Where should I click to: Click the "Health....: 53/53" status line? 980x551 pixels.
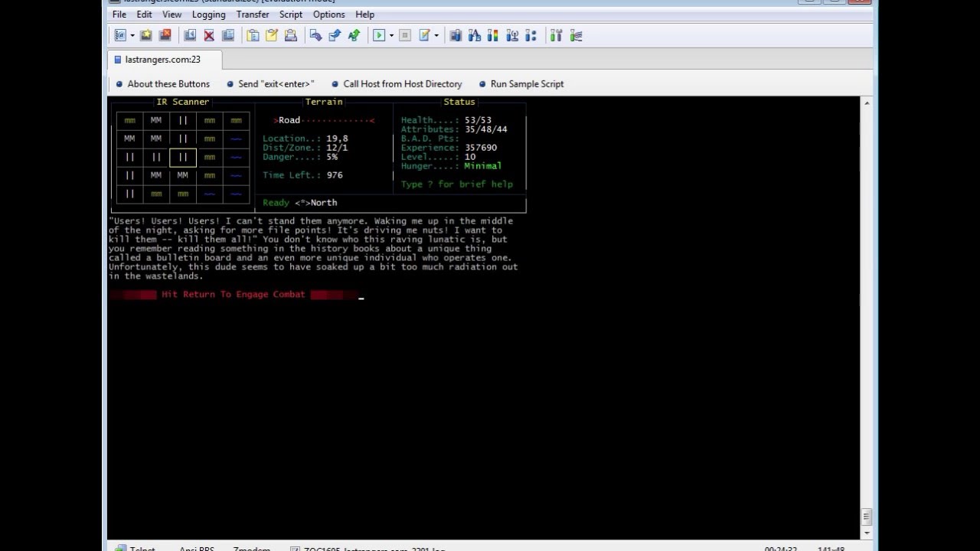point(446,120)
